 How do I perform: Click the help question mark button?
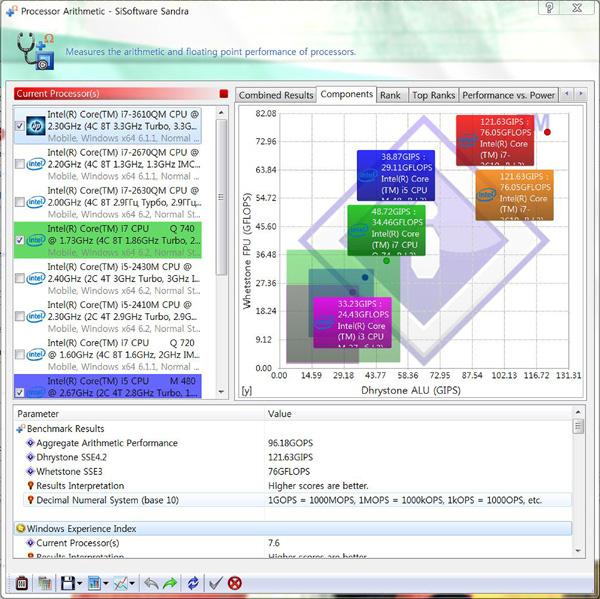point(549,7)
